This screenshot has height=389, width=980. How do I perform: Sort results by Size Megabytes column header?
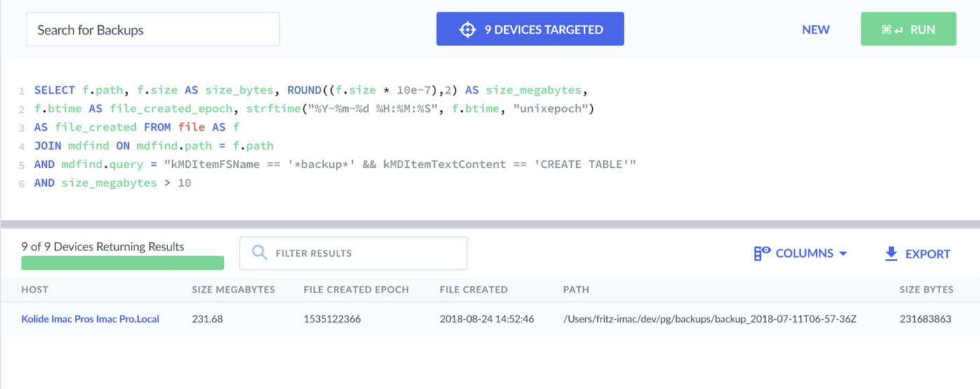[x=233, y=290]
